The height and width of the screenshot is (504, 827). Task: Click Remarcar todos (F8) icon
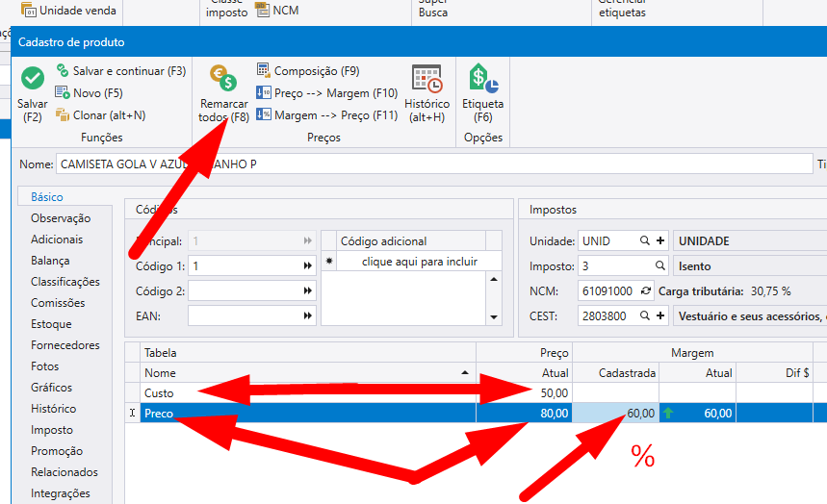(224, 80)
